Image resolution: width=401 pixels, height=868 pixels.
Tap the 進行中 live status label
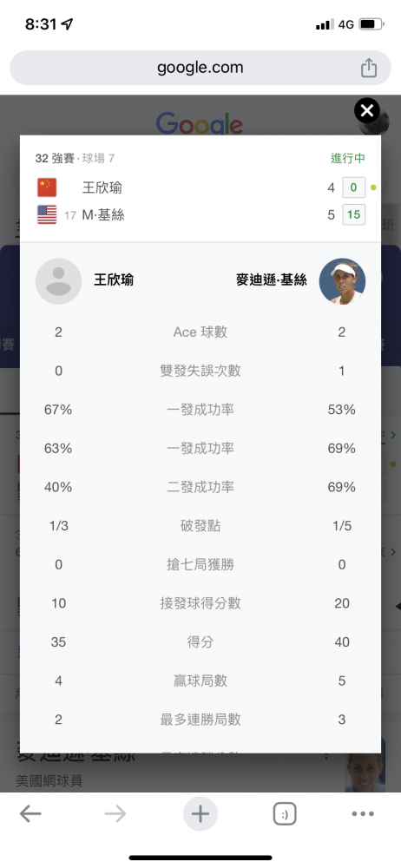click(x=348, y=158)
